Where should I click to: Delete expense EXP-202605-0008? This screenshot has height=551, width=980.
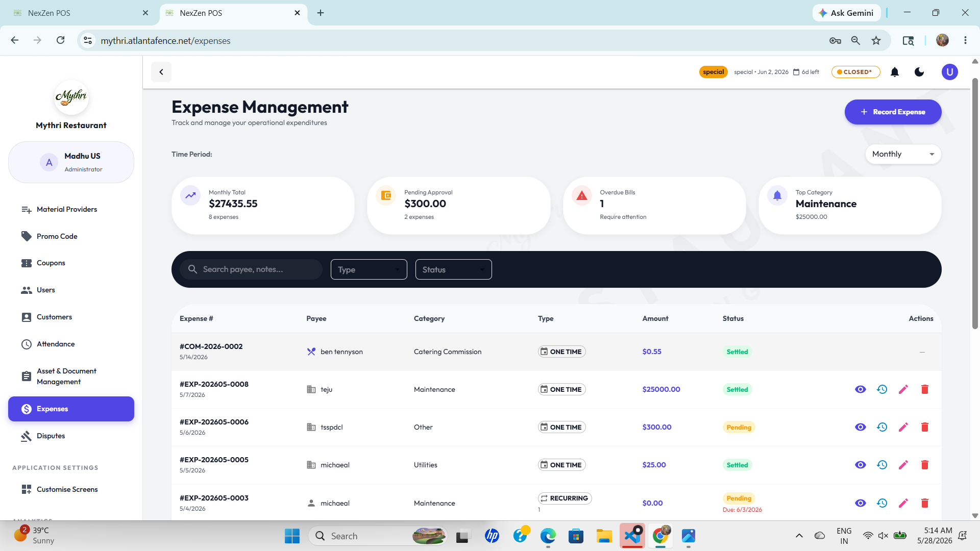(x=925, y=389)
